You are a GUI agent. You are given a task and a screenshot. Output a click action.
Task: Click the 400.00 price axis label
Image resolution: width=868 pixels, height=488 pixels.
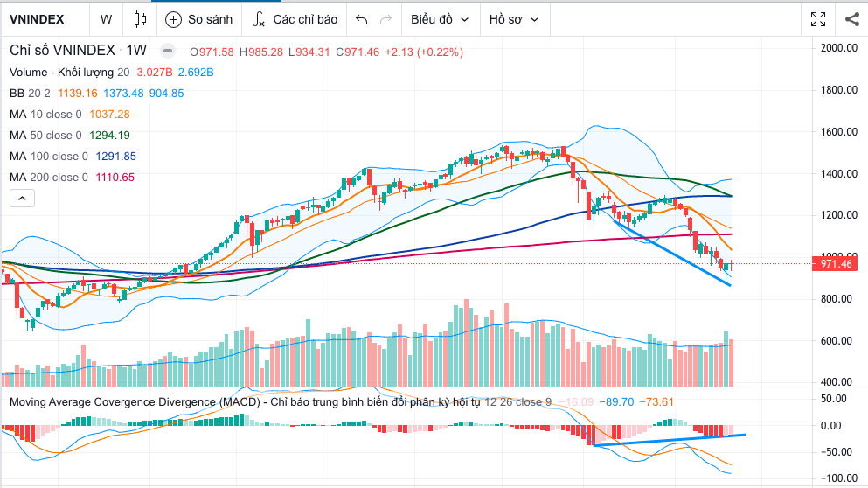(836, 382)
